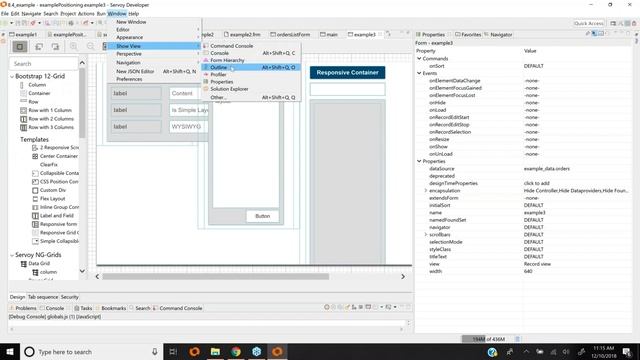Switch to the example2.frm editor tab
Image resolution: width=640 pixels, height=360 pixels.
[x=242, y=35]
